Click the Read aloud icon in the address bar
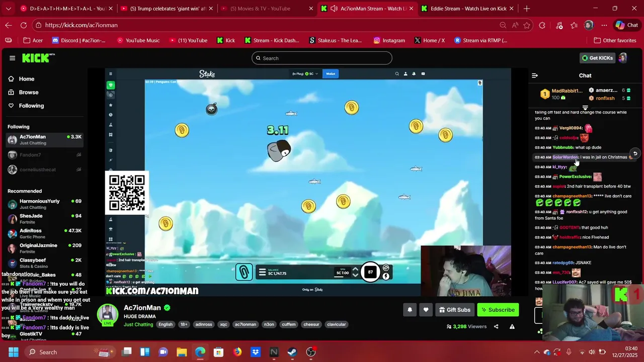Image resolution: width=644 pixels, height=362 pixels. (x=515, y=25)
